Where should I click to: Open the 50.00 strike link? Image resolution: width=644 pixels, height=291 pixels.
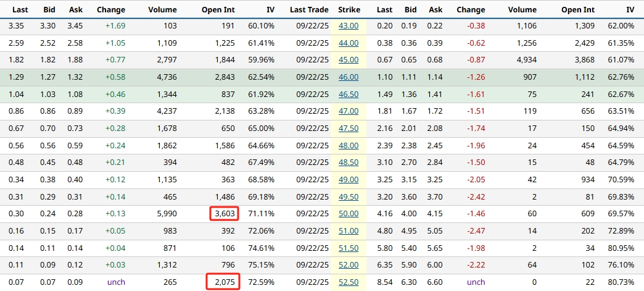pyautogui.click(x=348, y=214)
